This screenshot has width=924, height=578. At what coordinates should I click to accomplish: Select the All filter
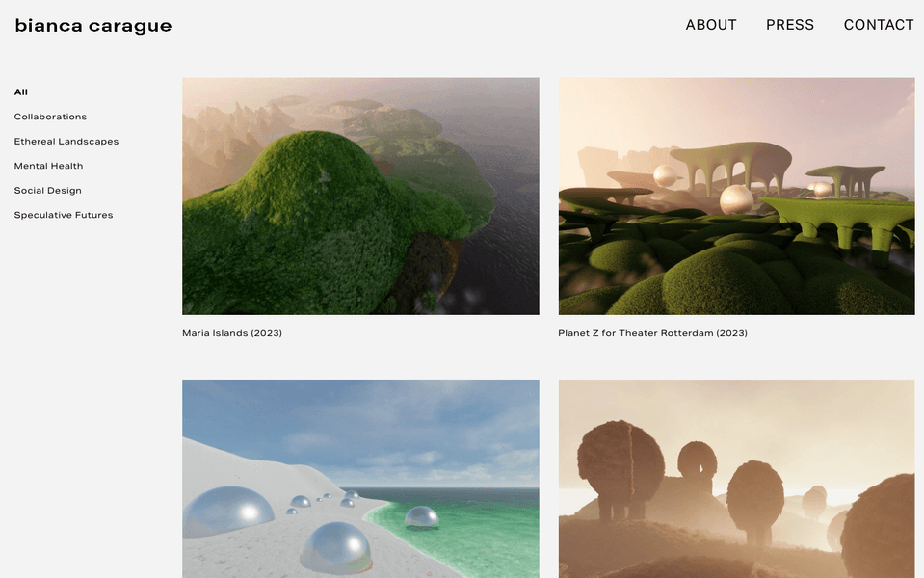[x=20, y=92]
